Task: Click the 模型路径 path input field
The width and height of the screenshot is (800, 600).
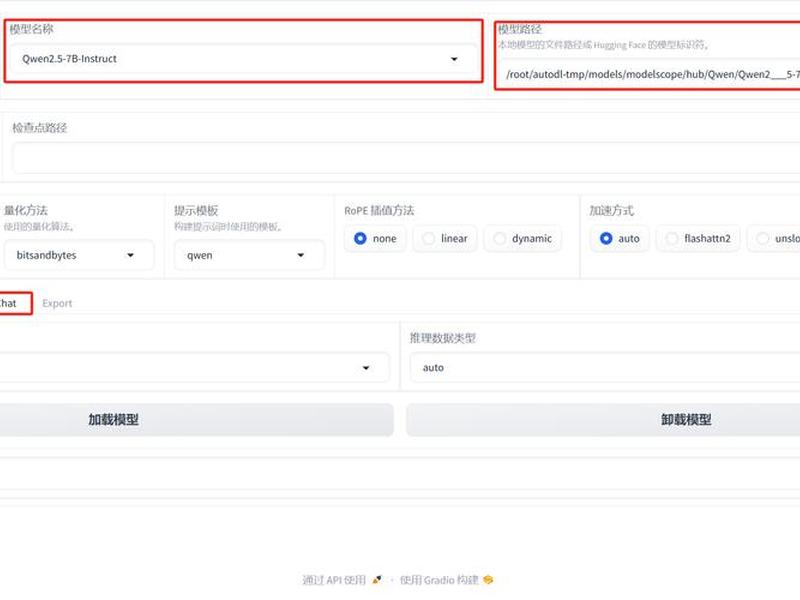Action: coord(650,74)
